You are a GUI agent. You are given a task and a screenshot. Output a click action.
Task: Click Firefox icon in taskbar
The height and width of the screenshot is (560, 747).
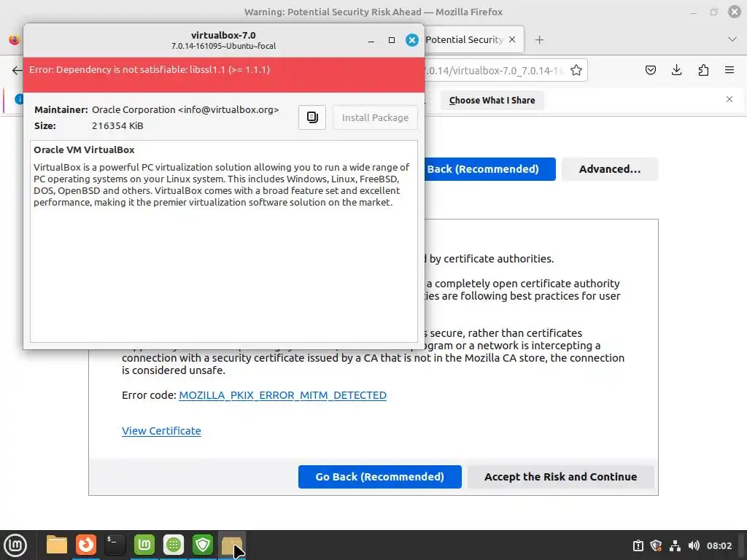[x=86, y=545]
